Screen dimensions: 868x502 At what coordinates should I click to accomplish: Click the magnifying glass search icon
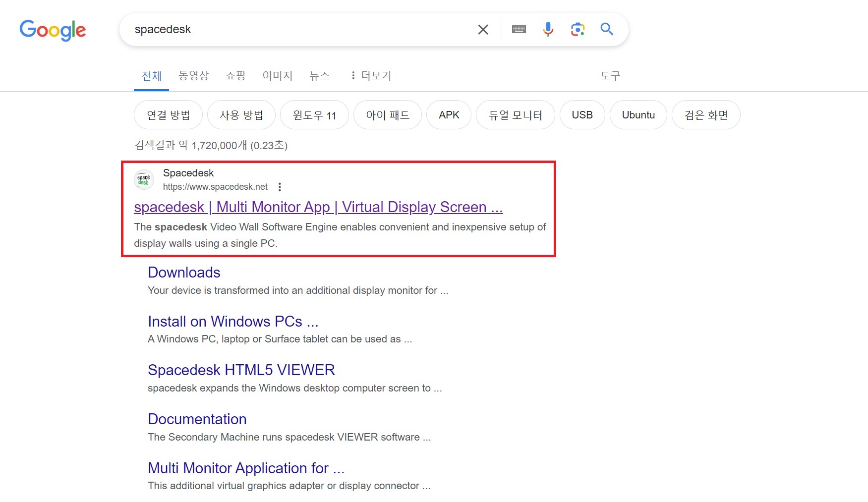tap(607, 29)
